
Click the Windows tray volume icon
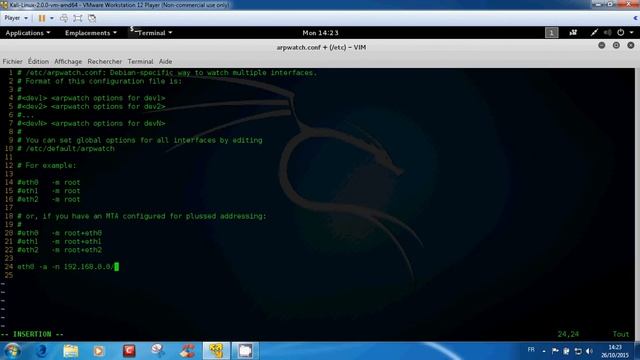coord(589,351)
